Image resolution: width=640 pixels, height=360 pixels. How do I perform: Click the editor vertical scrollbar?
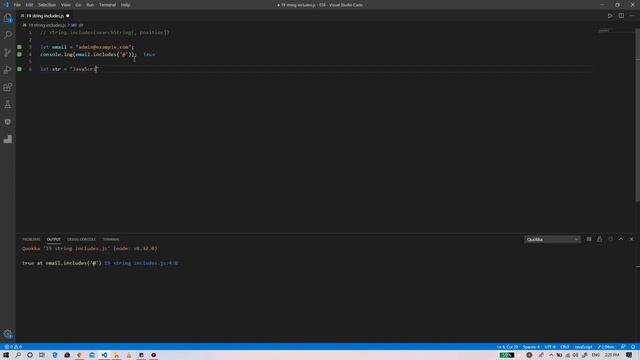pos(637,114)
